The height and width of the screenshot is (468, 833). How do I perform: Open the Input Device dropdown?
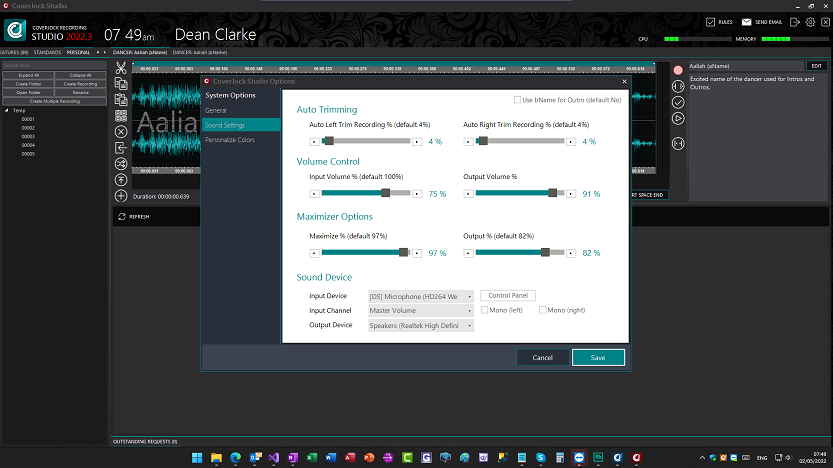[x=420, y=296]
